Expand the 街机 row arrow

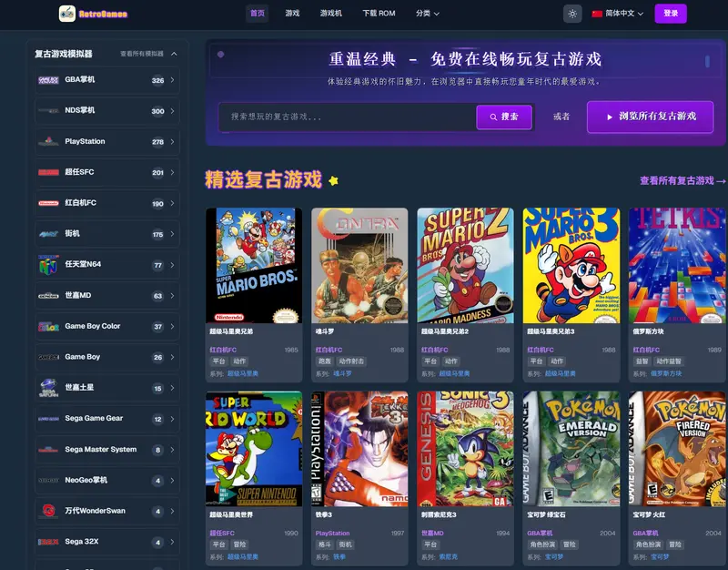pyautogui.click(x=172, y=234)
